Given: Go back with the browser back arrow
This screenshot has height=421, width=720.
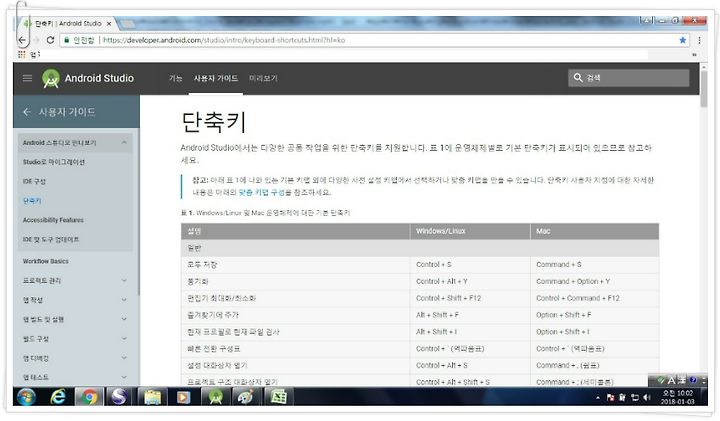Looking at the screenshot, I should (22, 40).
